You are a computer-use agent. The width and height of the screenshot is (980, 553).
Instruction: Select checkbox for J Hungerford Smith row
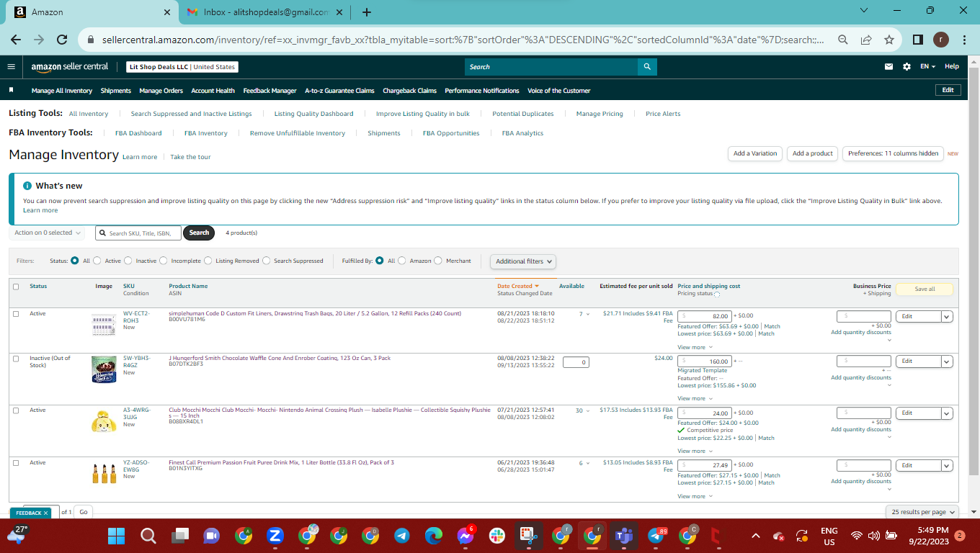(x=16, y=359)
